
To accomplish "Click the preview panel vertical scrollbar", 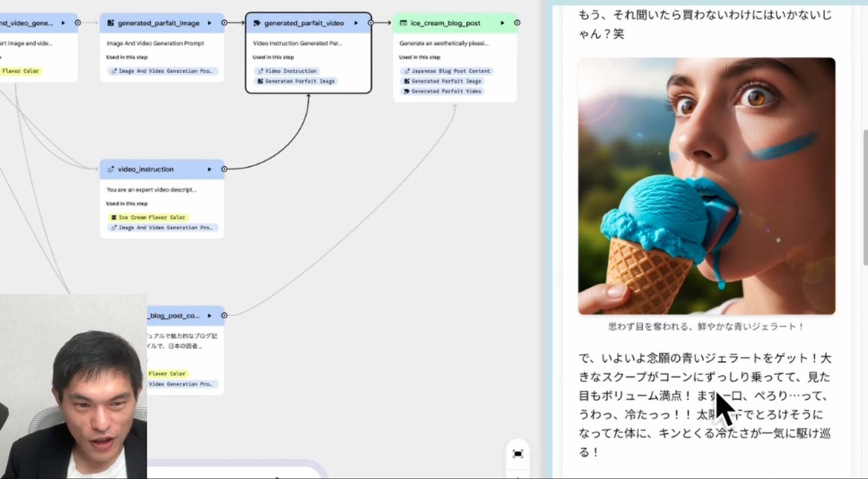I will coord(864,198).
